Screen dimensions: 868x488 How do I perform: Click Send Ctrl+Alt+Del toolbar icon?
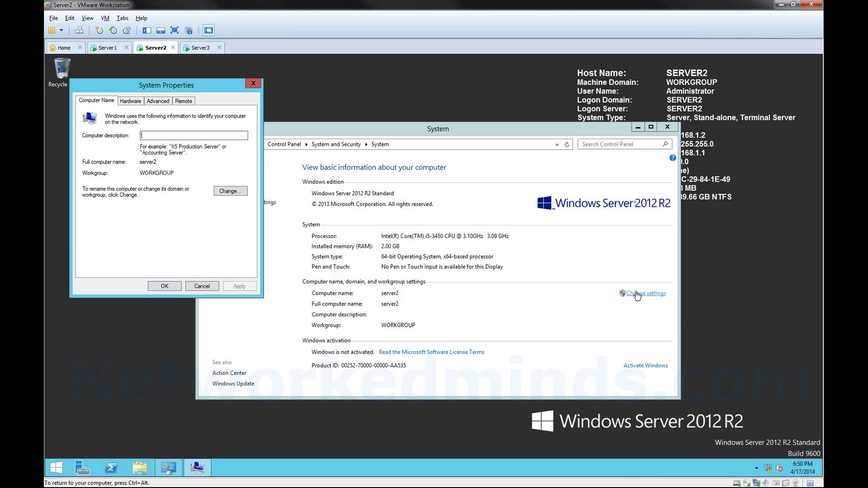point(79,30)
